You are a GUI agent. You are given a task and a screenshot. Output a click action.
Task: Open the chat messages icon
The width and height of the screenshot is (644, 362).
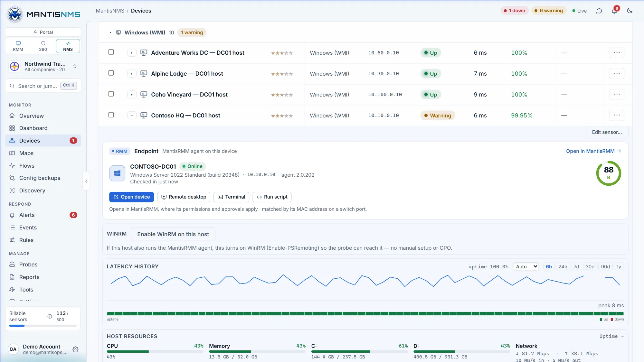pos(599,11)
